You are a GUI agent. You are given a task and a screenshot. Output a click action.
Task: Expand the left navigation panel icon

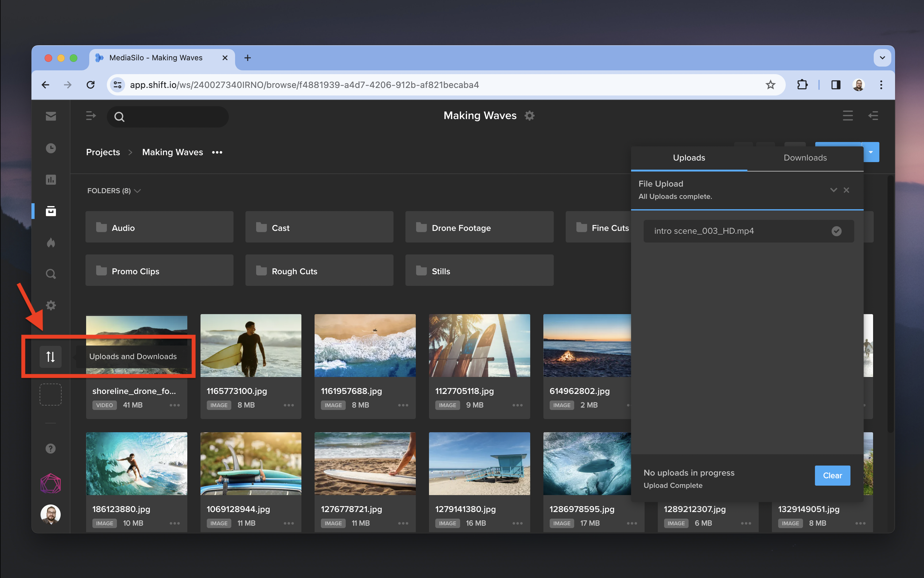(x=91, y=116)
